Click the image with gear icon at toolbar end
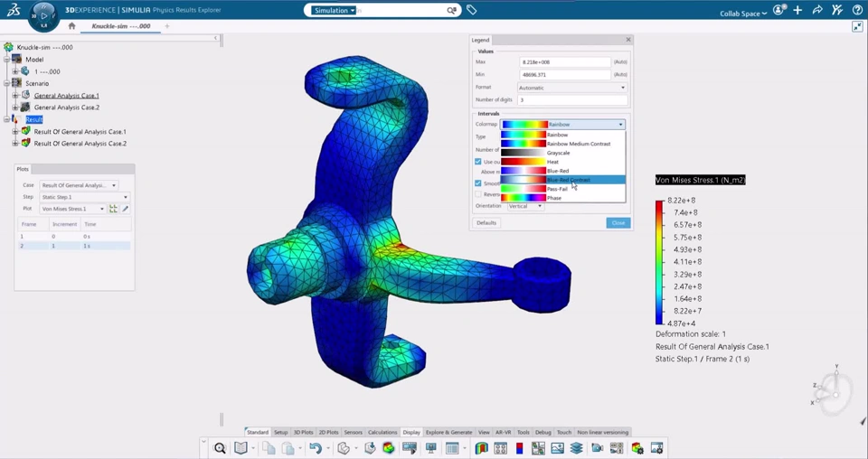The width and height of the screenshot is (868, 459). click(x=657, y=448)
